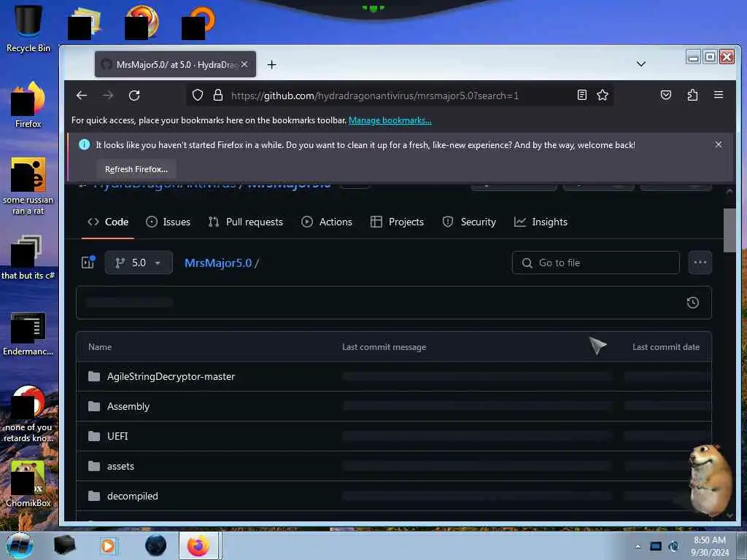Expand the list all tabs chevron
Image resolution: width=747 pixels, height=560 pixels.
[x=640, y=64]
